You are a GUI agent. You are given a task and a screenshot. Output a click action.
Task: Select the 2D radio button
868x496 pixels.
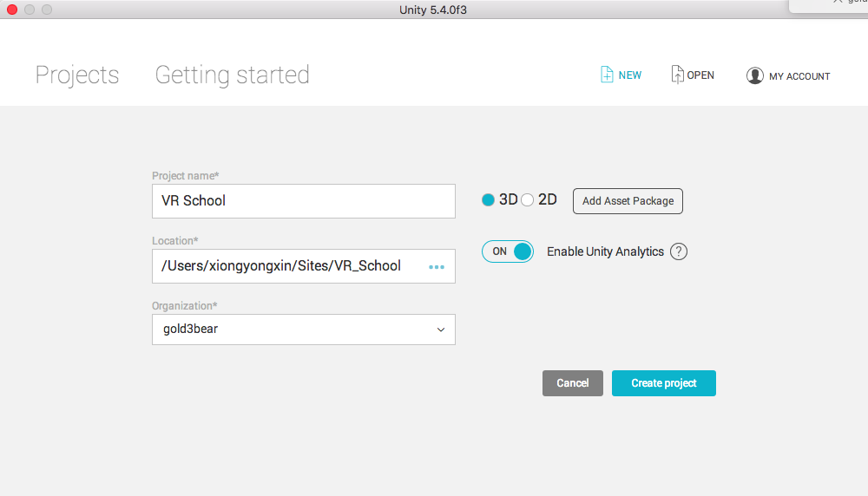(527, 200)
